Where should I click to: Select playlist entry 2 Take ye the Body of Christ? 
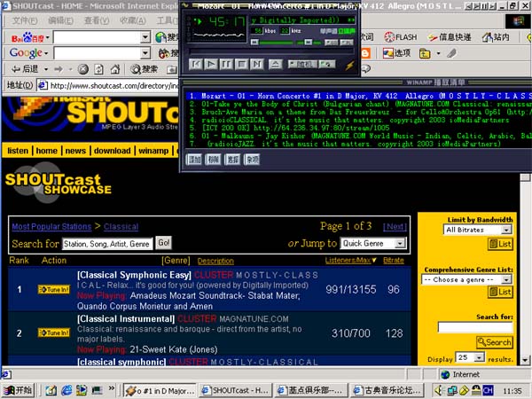[x=359, y=104]
